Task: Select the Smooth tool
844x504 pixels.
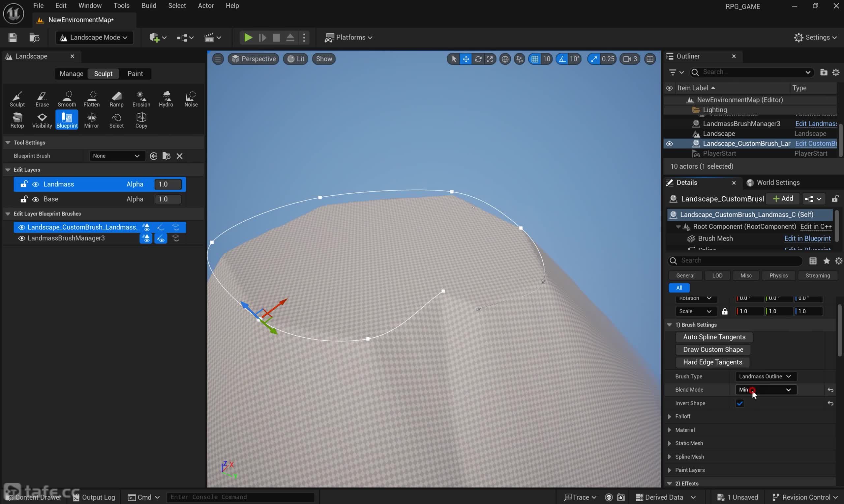Action: click(x=67, y=99)
